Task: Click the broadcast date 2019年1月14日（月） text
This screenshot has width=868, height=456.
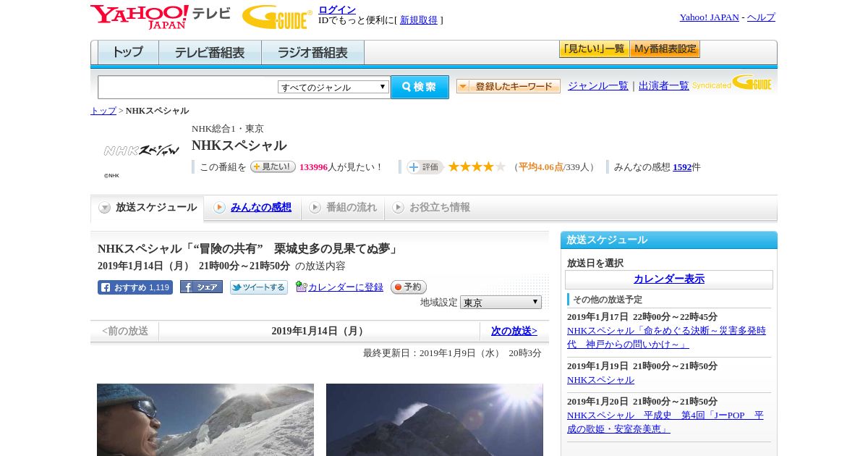Action: [x=319, y=331]
